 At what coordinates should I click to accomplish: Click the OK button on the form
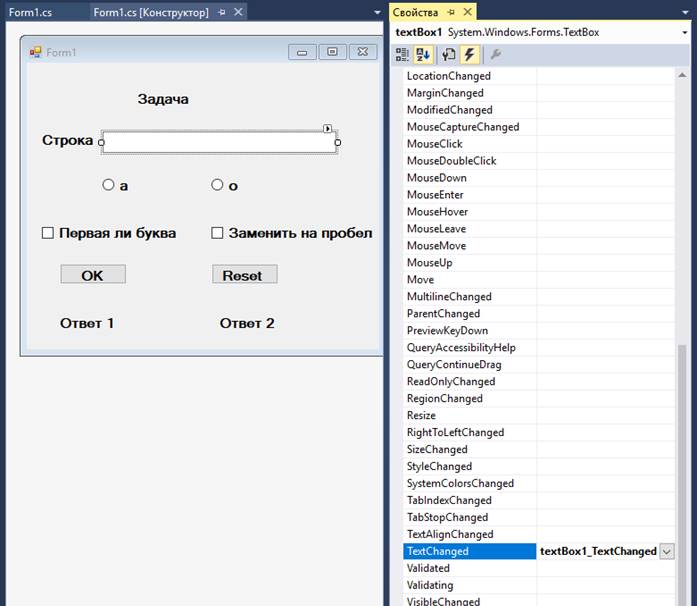click(92, 275)
